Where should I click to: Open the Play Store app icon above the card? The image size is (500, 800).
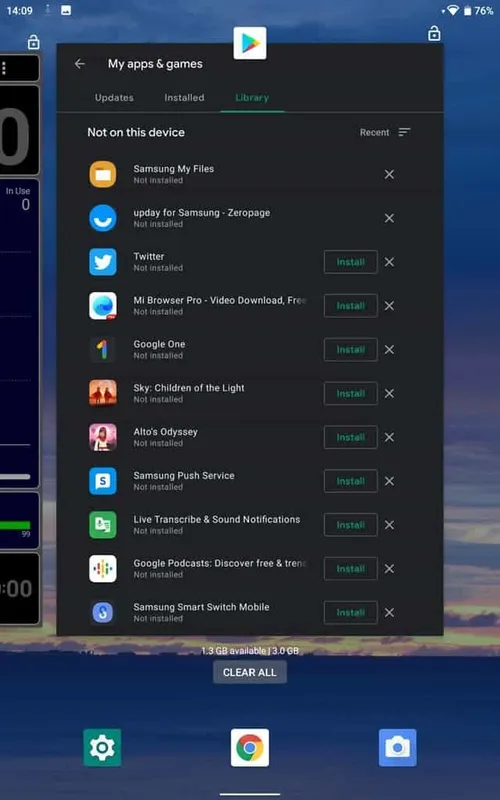point(250,43)
